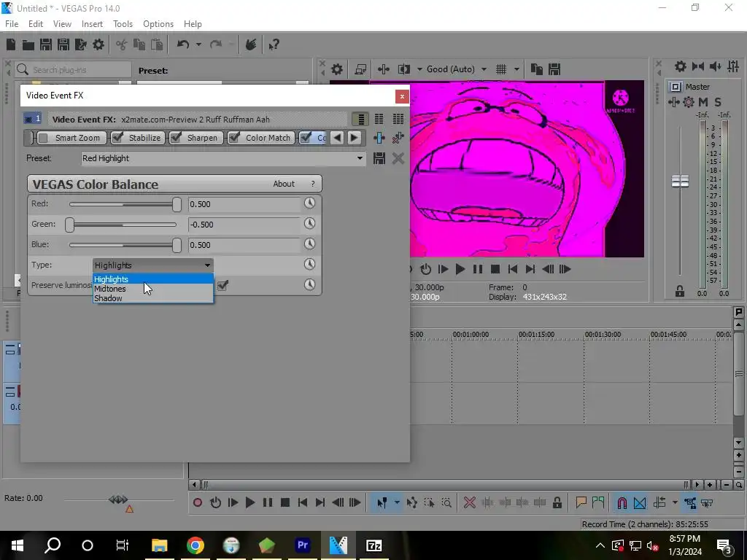The image size is (747, 560).
Task: Animate the Green parameter clock icon
Action: [x=309, y=223]
